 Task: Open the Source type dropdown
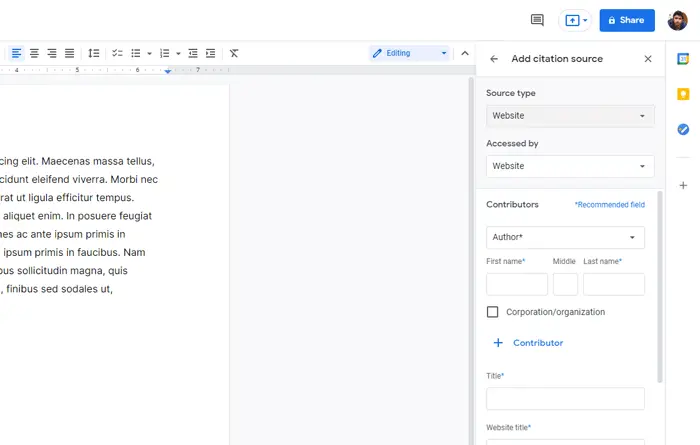tap(570, 116)
